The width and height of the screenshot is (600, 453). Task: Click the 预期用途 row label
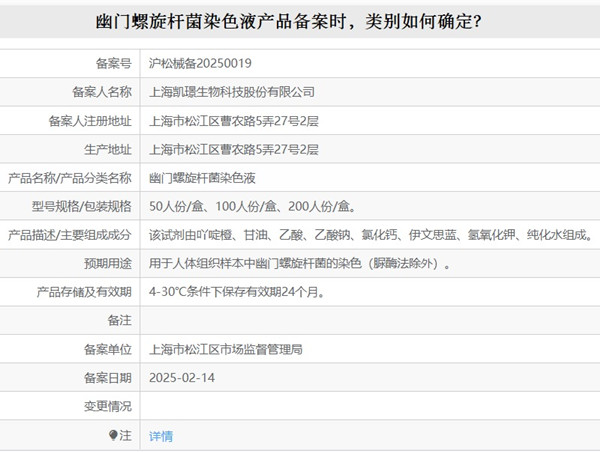[x=108, y=264]
